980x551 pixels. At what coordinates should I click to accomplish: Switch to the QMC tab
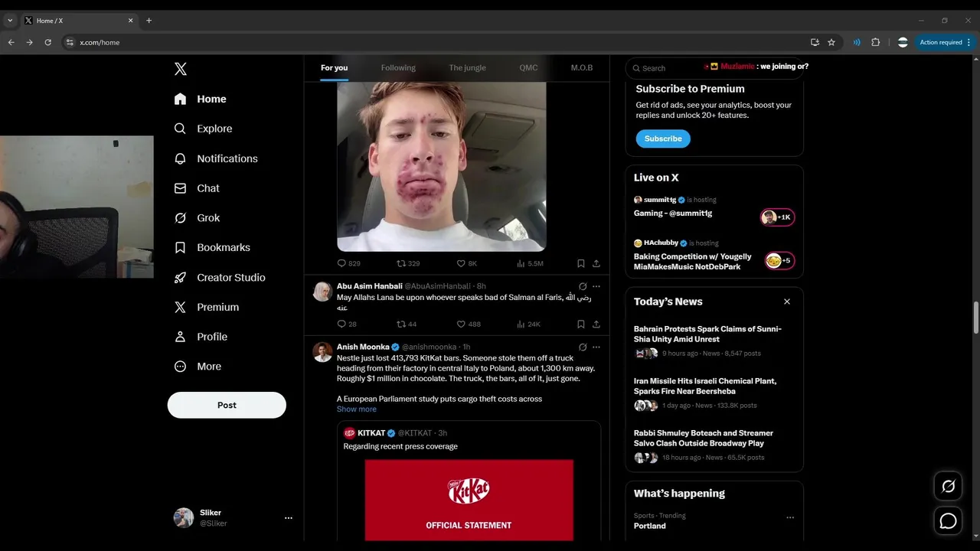[528, 68]
